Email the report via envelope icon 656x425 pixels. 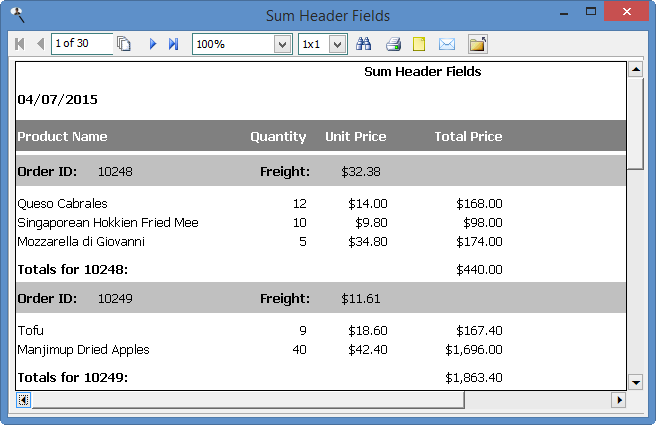(x=447, y=44)
